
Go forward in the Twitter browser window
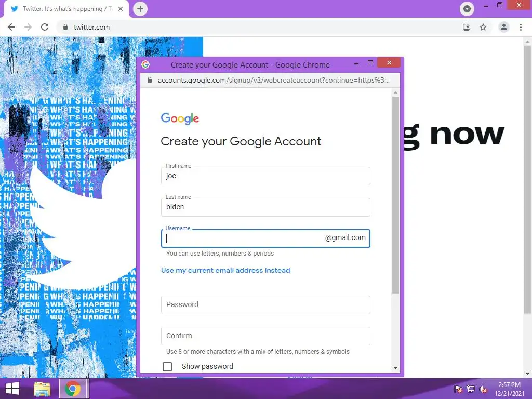28,27
